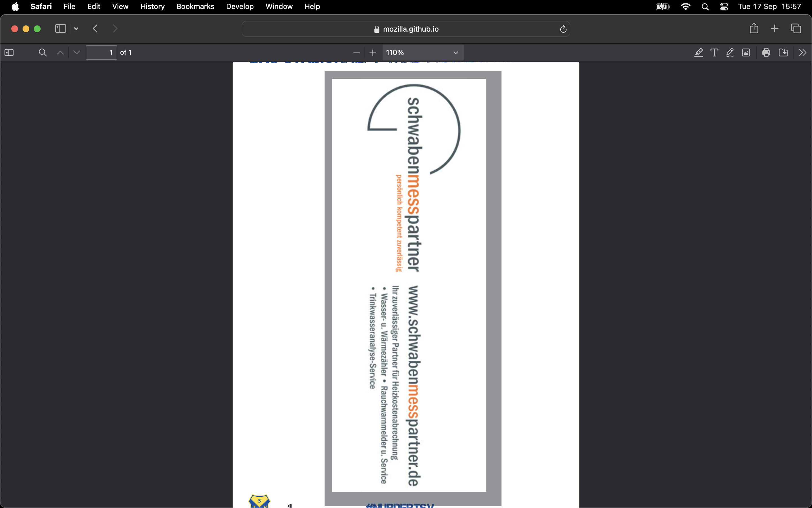The image size is (812, 508).
Task: Open the Wi-Fi status menu
Action: pyautogui.click(x=685, y=7)
